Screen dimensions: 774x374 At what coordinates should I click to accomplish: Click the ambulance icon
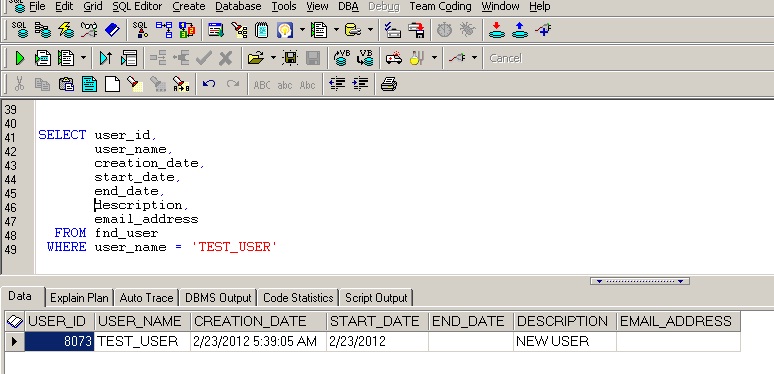tap(393, 58)
